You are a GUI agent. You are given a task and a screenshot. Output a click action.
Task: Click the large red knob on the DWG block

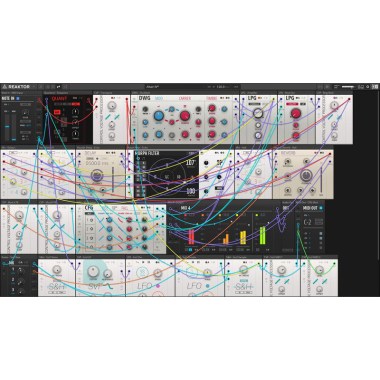pyautogui.click(x=185, y=116)
